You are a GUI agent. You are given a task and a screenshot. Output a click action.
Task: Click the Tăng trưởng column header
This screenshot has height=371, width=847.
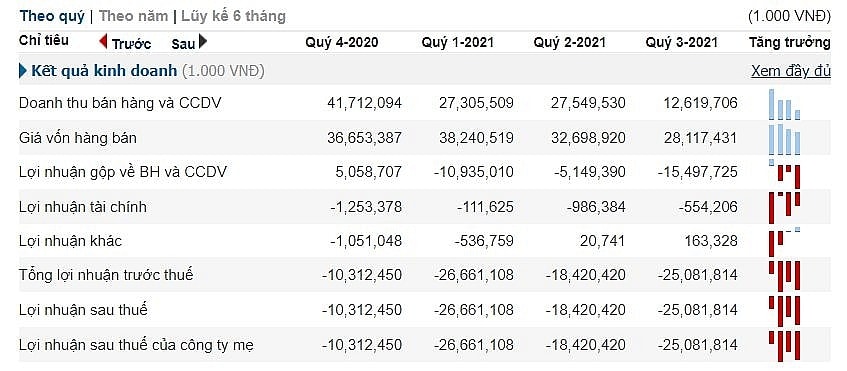[790, 42]
